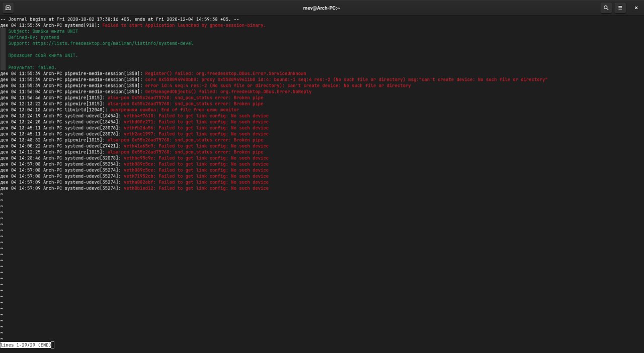The width and height of the screenshot is (644, 353).
Task: Click the "core 0x558094940bb0" proxy error line
Action: 346,79
